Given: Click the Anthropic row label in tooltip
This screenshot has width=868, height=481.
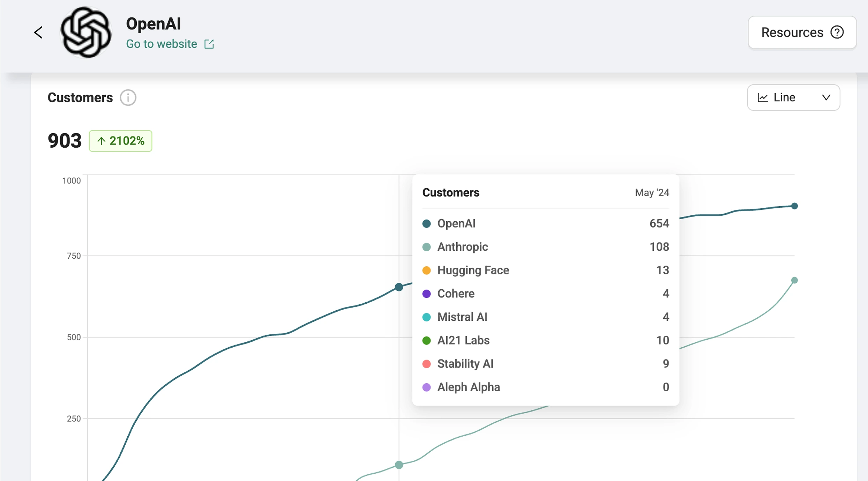Looking at the screenshot, I should click(463, 247).
